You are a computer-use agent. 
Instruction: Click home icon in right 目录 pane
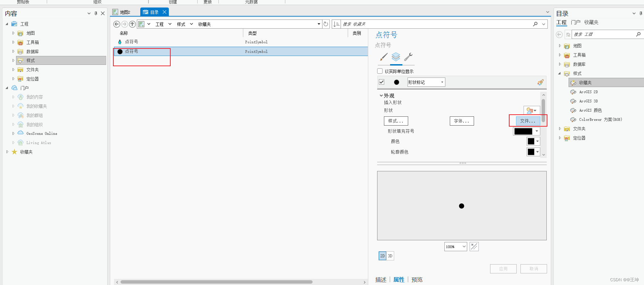tap(568, 34)
